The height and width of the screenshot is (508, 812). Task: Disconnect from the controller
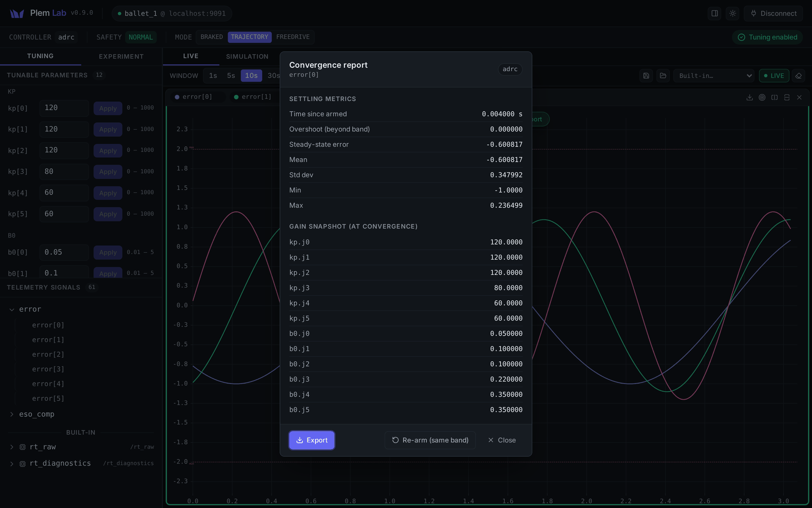(774, 14)
